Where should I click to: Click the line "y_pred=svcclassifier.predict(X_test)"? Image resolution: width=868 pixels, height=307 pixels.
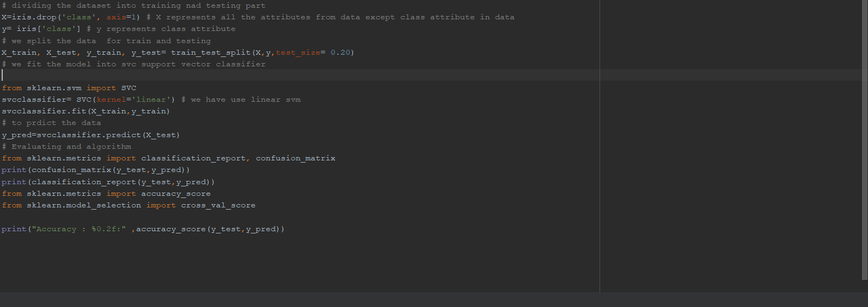click(x=91, y=135)
